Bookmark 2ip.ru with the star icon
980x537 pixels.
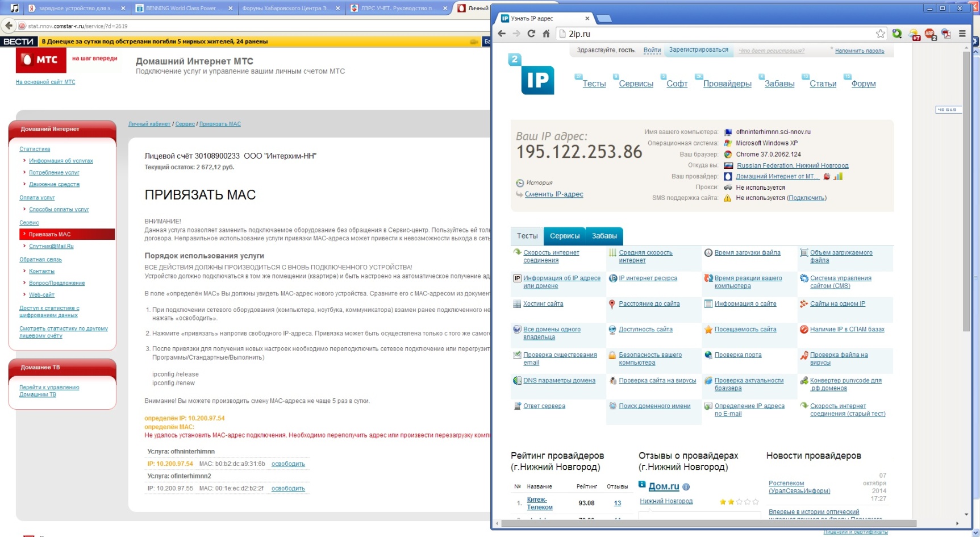pos(880,34)
